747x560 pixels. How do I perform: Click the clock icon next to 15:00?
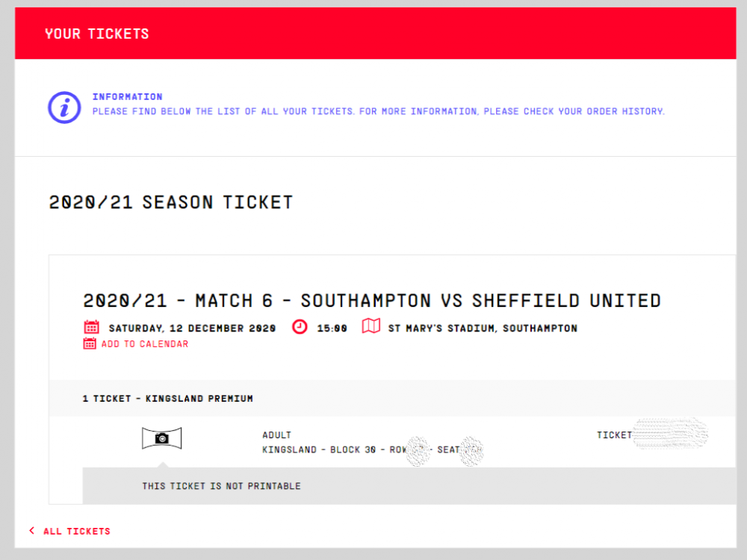click(x=300, y=327)
